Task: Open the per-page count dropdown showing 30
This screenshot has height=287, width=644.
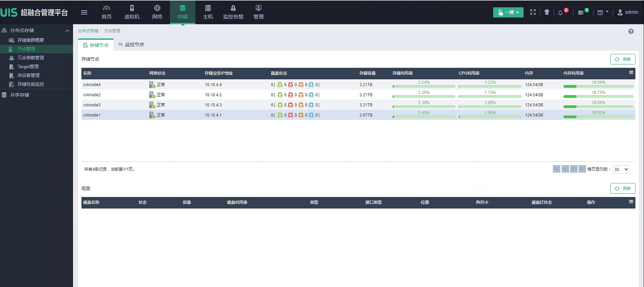Action: [621, 169]
